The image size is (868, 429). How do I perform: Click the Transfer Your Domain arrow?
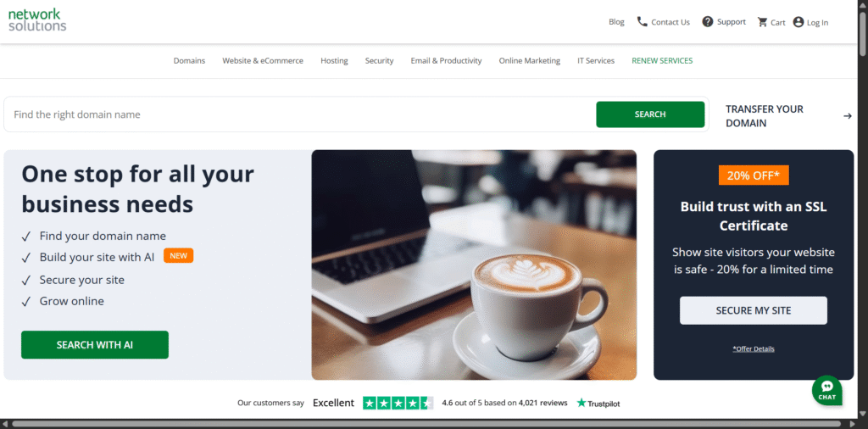coord(847,115)
